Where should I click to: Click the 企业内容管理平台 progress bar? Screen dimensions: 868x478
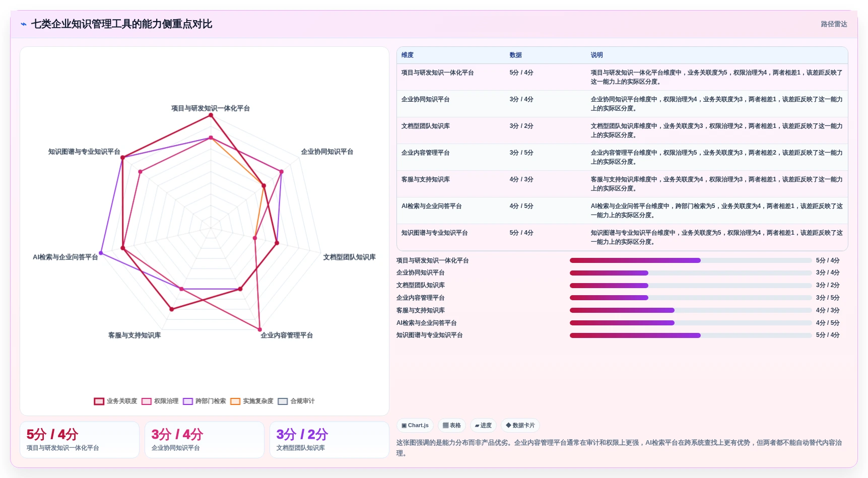coord(691,298)
